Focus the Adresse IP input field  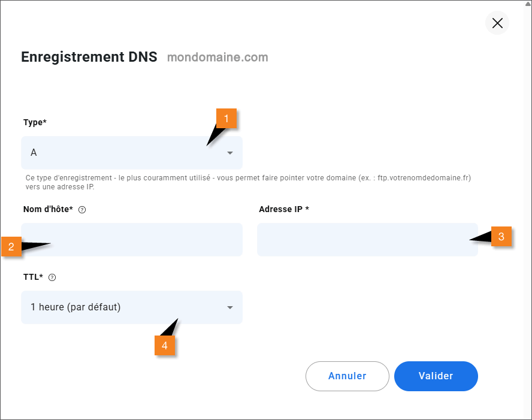click(x=367, y=240)
